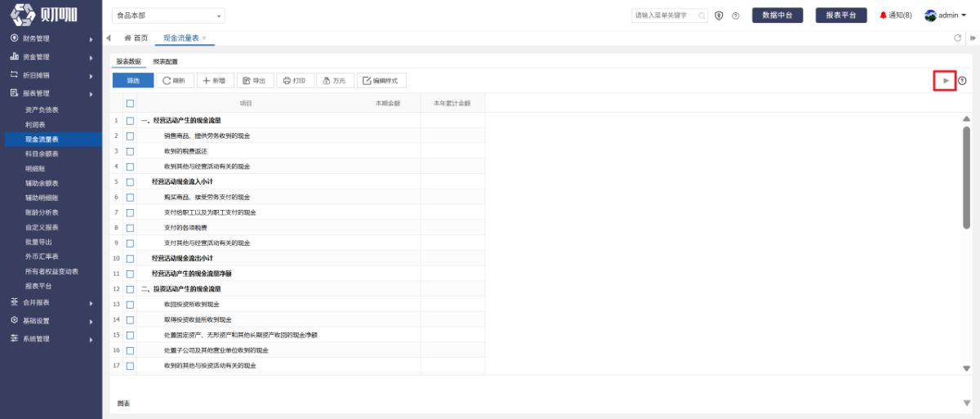Open 科目余额表 in the sidebar
The width and height of the screenshot is (980, 419).
[x=42, y=154]
